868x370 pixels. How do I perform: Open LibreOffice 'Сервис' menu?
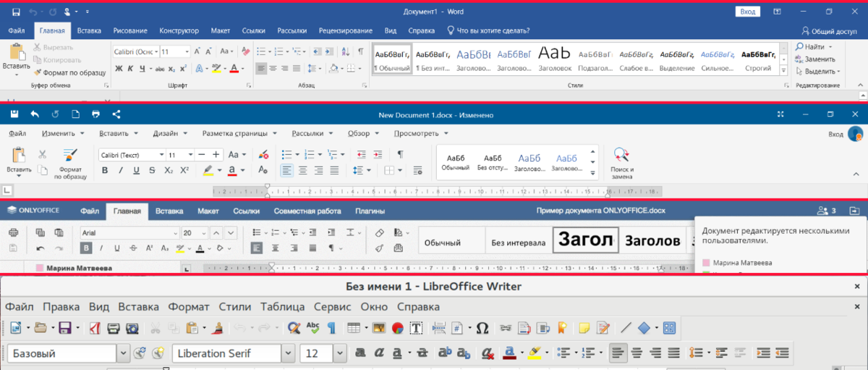[x=333, y=307]
